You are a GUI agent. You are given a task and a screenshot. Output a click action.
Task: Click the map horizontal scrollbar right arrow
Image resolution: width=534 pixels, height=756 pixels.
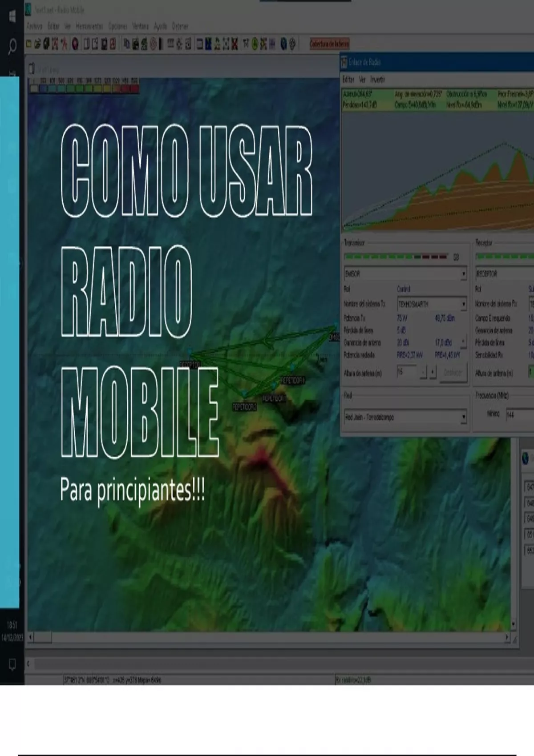[507, 638]
